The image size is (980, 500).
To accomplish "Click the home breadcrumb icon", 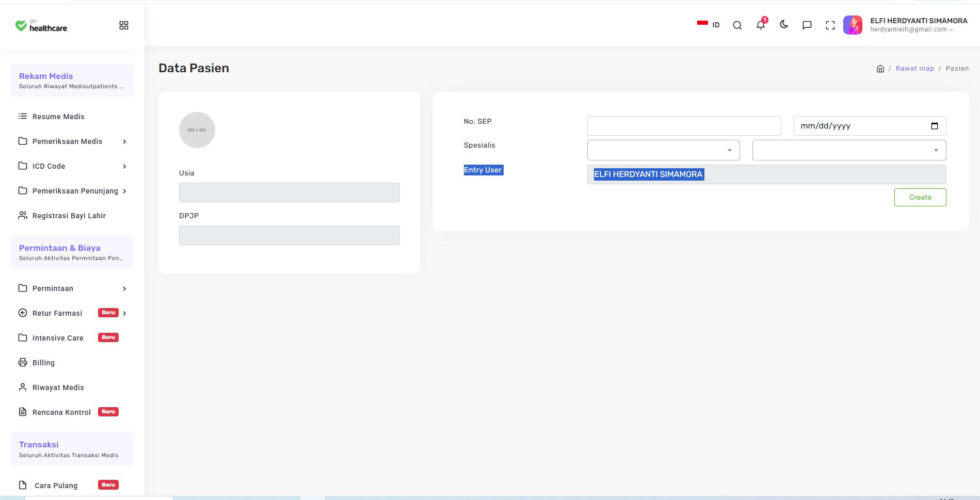I will (880, 69).
